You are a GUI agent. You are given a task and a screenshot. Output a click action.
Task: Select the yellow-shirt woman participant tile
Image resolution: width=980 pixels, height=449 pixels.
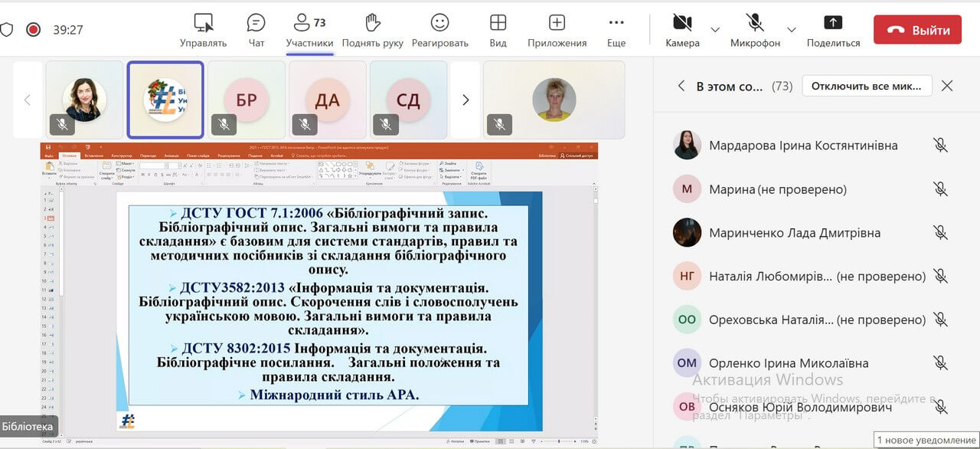tap(554, 100)
